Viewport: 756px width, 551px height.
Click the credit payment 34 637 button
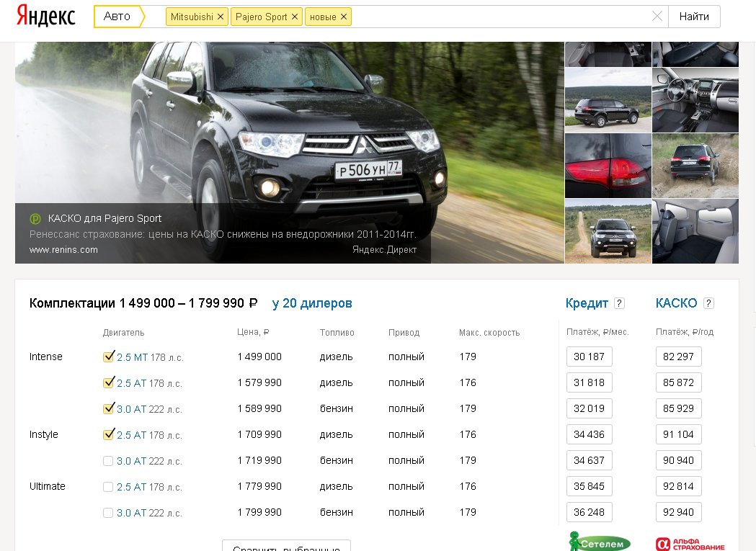point(590,460)
